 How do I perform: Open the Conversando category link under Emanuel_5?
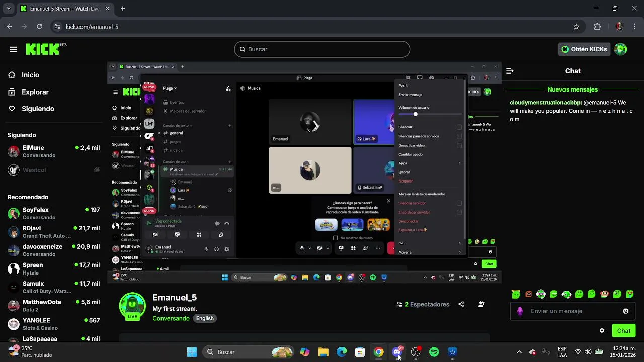coord(171,318)
